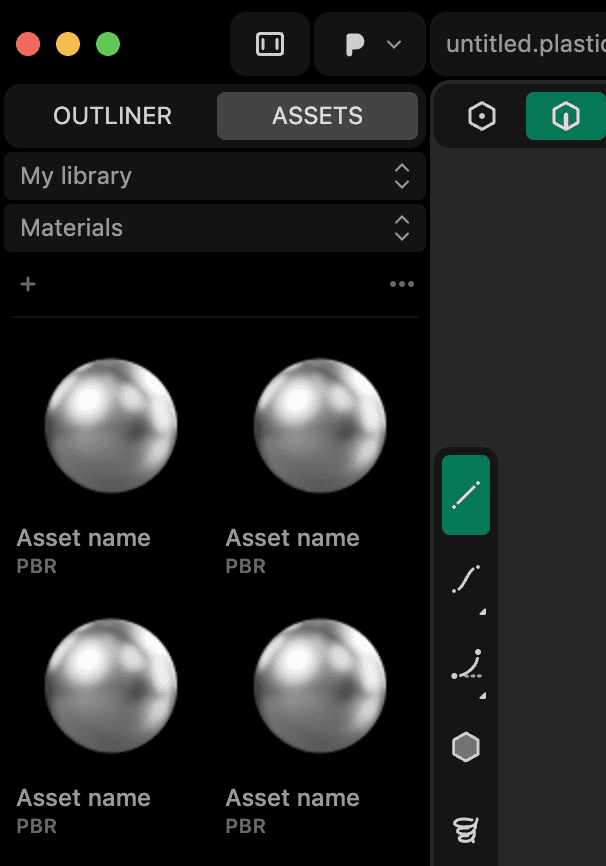Toggle the green solid shaded hexagon mode
Image resolution: width=606 pixels, height=866 pixels.
565,117
